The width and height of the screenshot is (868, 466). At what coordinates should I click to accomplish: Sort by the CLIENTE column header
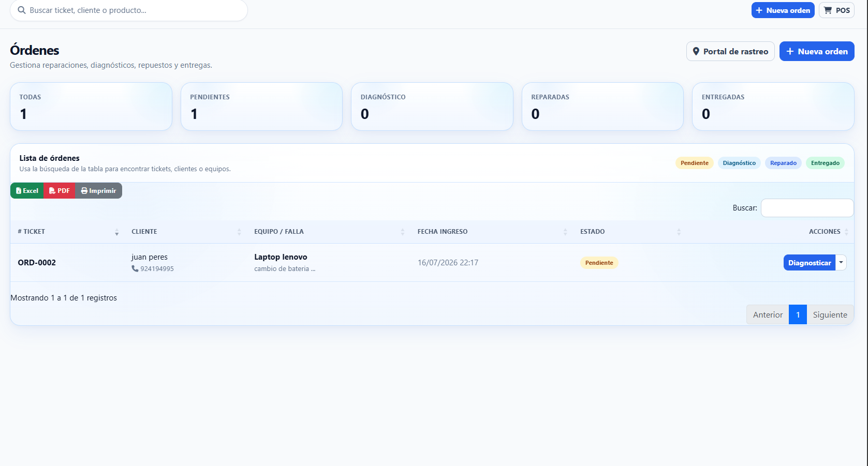(186, 232)
